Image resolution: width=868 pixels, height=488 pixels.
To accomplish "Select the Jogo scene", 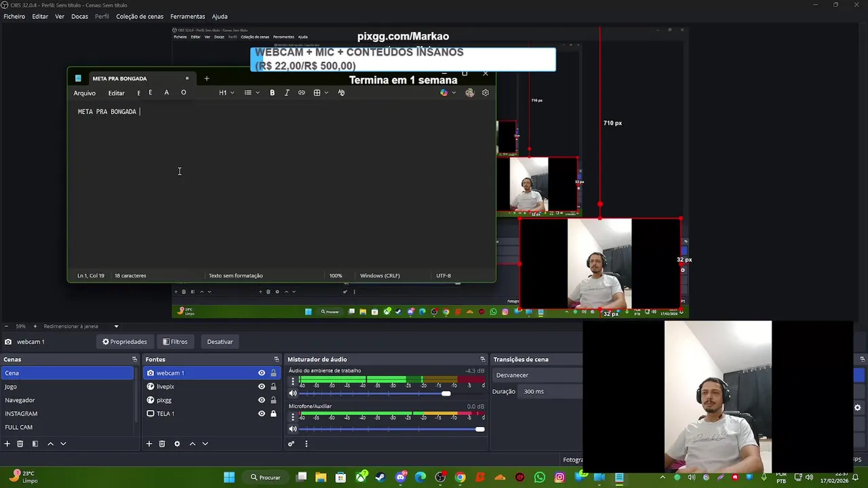I will point(67,386).
